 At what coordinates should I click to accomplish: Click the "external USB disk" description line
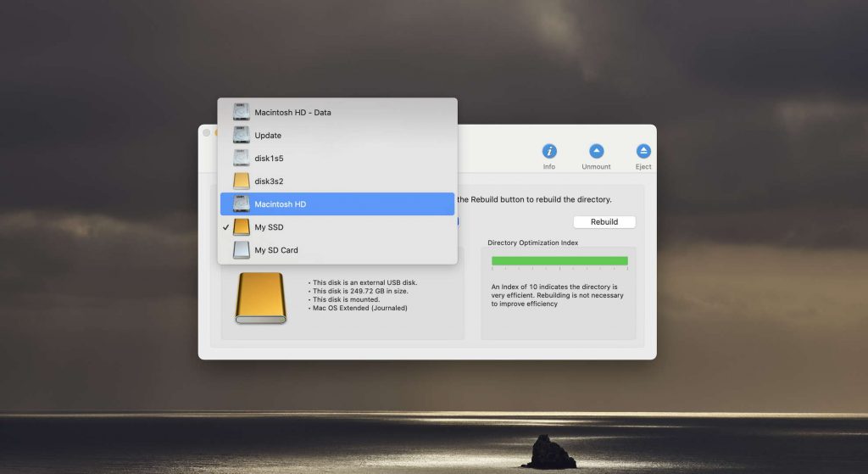pos(364,282)
